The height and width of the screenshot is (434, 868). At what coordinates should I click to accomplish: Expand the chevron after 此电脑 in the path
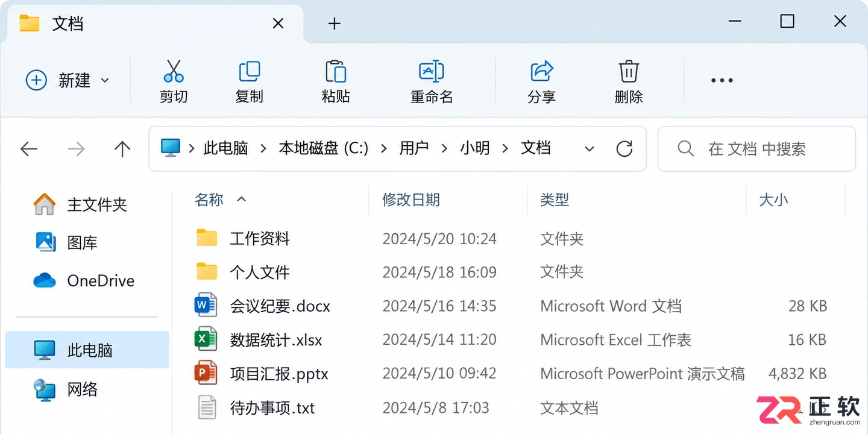(x=263, y=148)
